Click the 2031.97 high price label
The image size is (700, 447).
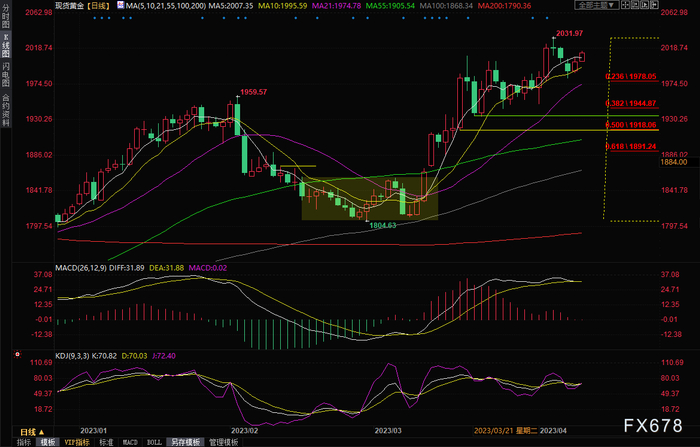569,33
